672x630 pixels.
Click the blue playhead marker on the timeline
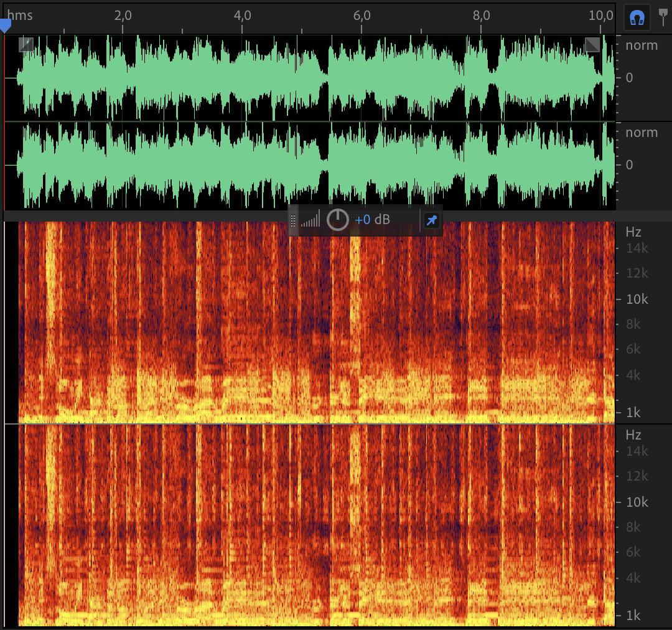pyautogui.click(x=5, y=26)
